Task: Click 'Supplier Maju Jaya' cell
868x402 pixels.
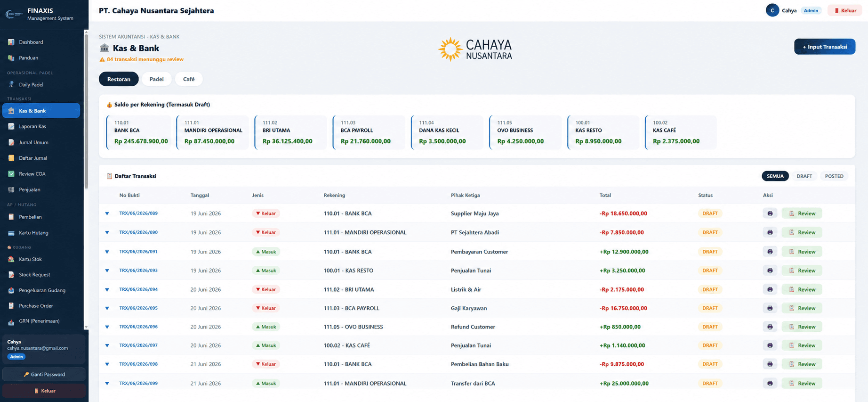Action: tap(474, 213)
